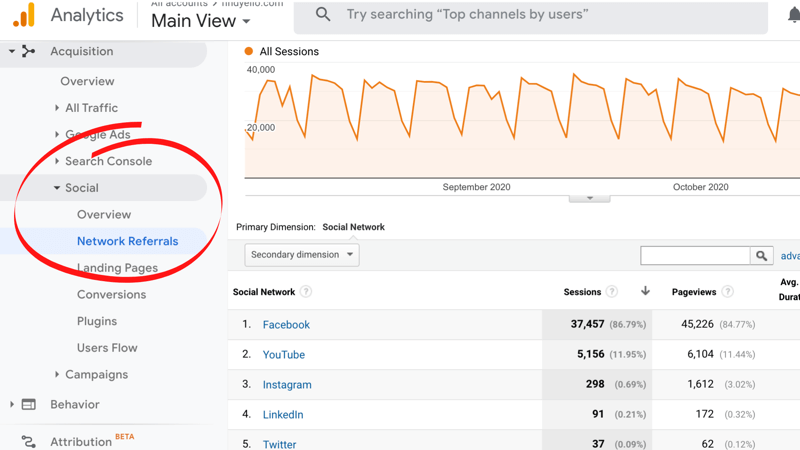This screenshot has width=800, height=450.
Task: Sort by Sessions descending arrow
Action: point(645,291)
